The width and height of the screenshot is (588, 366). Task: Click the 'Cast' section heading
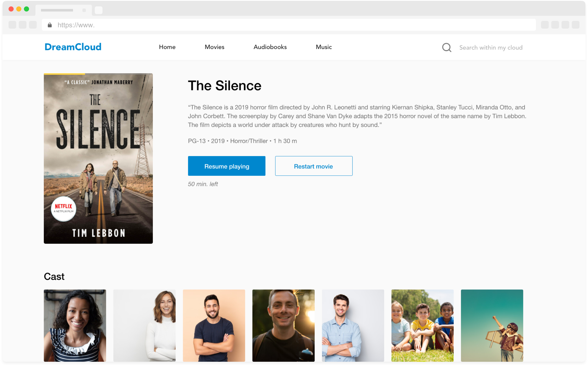click(x=54, y=276)
